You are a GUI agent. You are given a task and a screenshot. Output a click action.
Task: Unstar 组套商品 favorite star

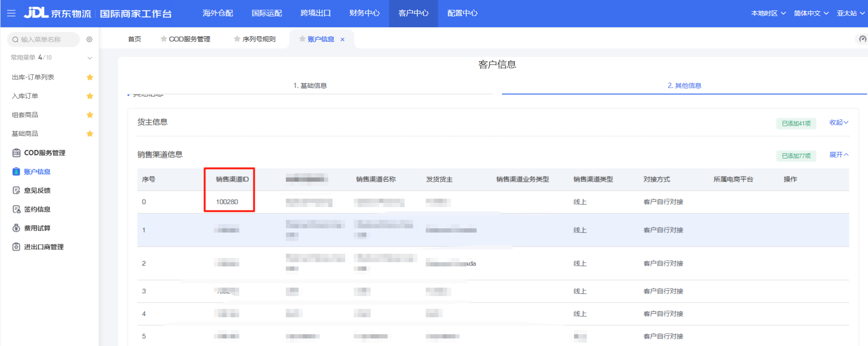90,115
